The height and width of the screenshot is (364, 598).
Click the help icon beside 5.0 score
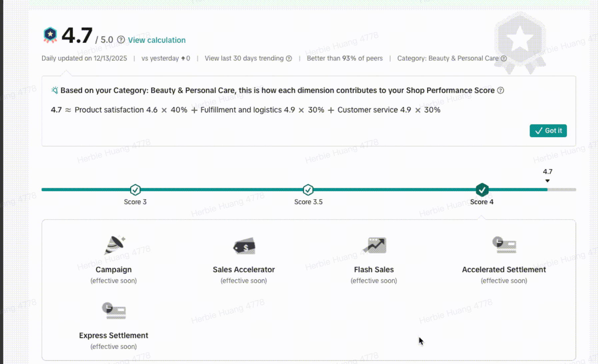click(121, 40)
